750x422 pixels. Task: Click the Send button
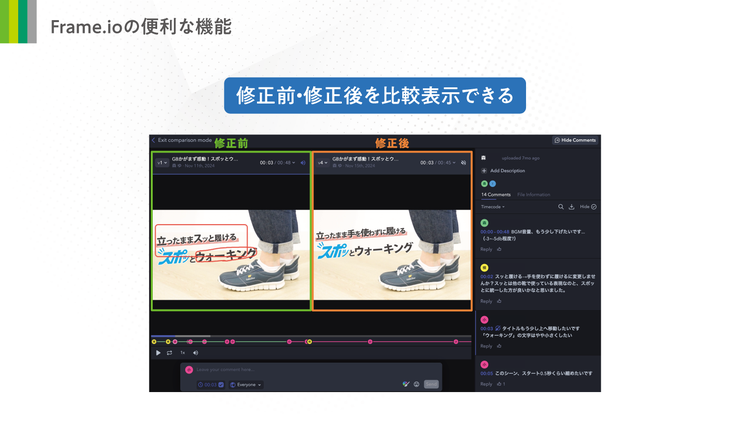coord(431,384)
